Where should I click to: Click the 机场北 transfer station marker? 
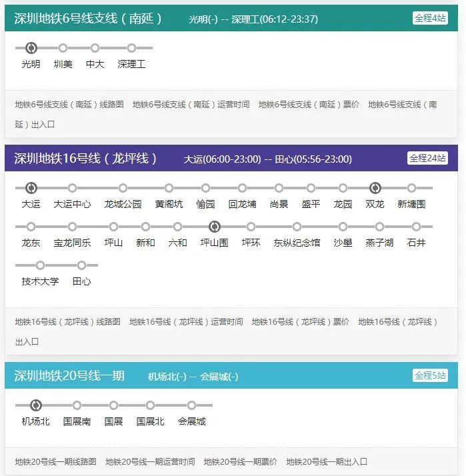pyautogui.click(x=35, y=405)
